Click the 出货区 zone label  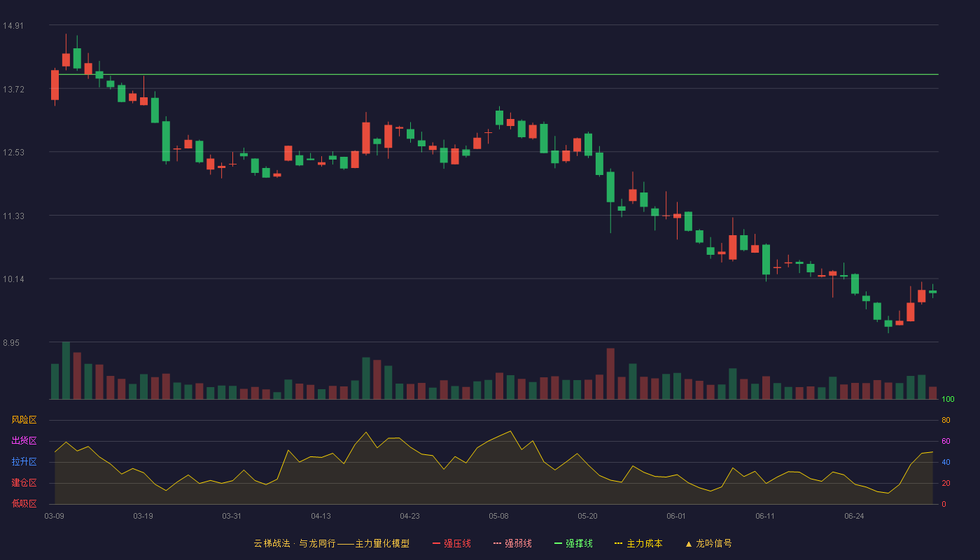click(x=24, y=441)
